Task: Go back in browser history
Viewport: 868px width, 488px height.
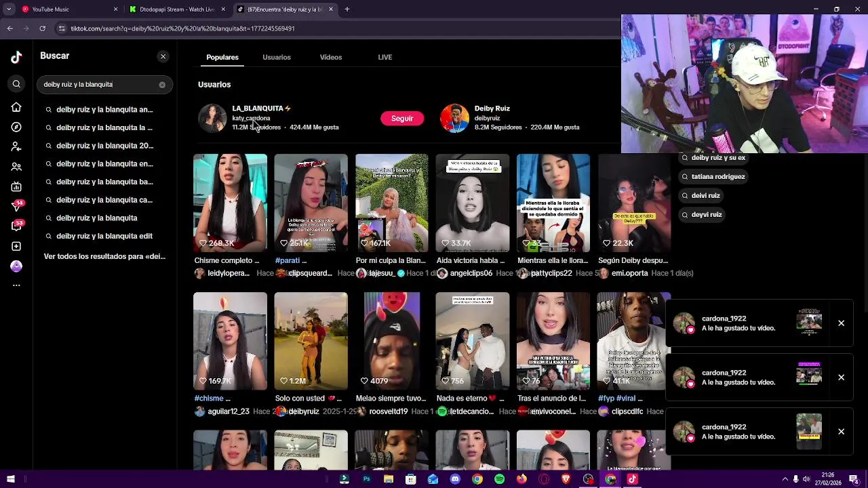Action: (x=9, y=28)
